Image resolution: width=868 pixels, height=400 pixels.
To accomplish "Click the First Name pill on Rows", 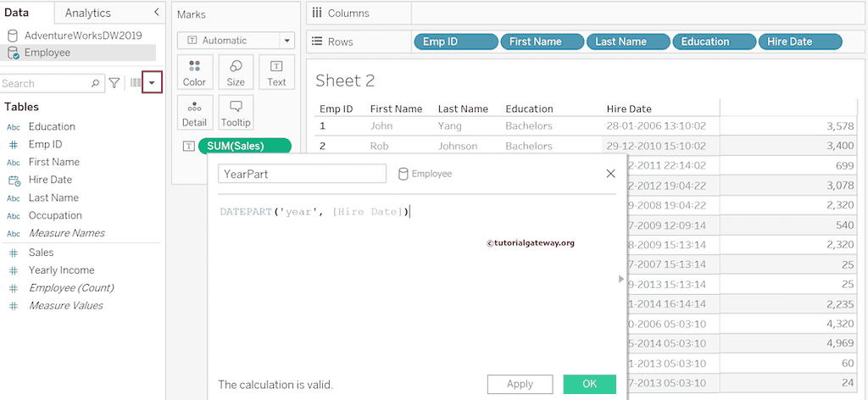I will coord(542,42).
